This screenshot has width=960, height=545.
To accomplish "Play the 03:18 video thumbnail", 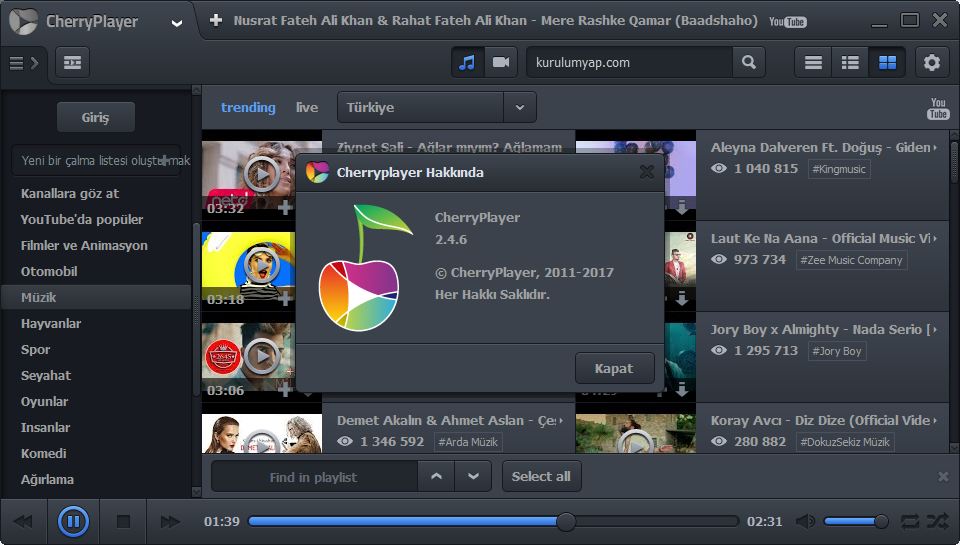I will 262,265.
